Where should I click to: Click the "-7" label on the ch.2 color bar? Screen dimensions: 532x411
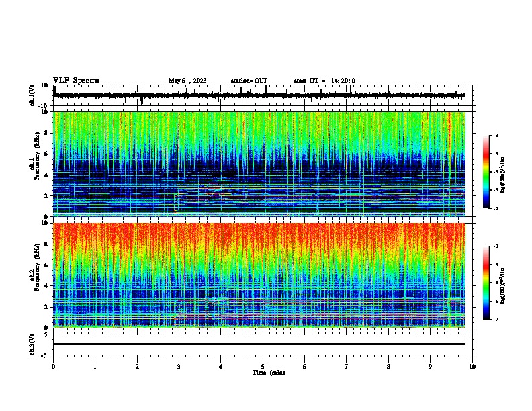496,319
